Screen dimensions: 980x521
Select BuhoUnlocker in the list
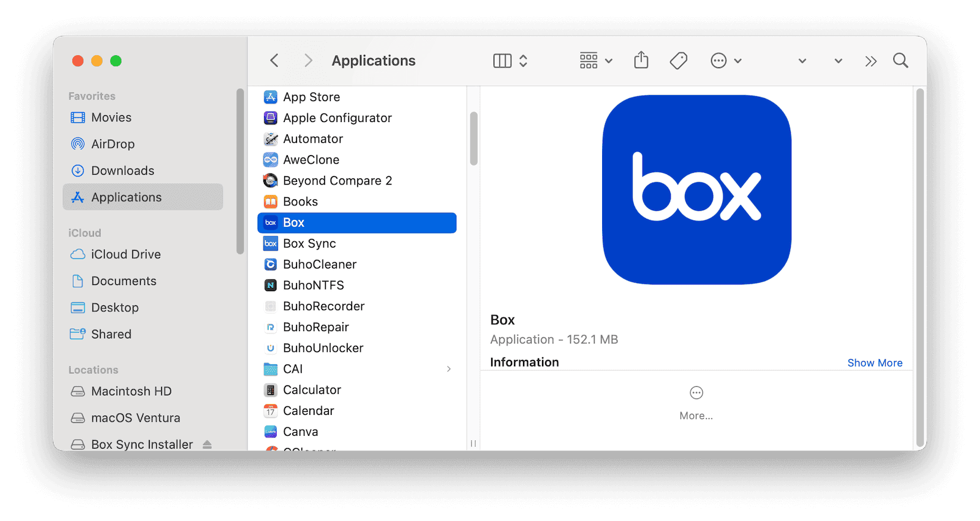357,348
